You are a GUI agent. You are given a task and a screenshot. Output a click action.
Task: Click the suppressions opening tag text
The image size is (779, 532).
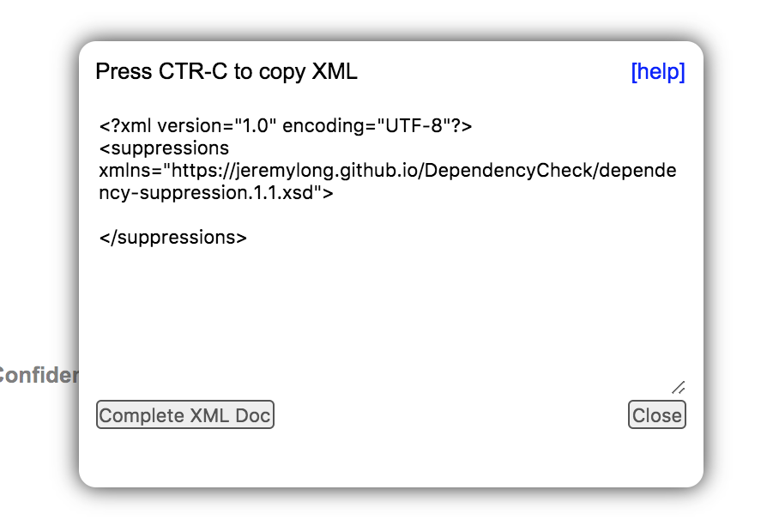(x=165, y=148)
